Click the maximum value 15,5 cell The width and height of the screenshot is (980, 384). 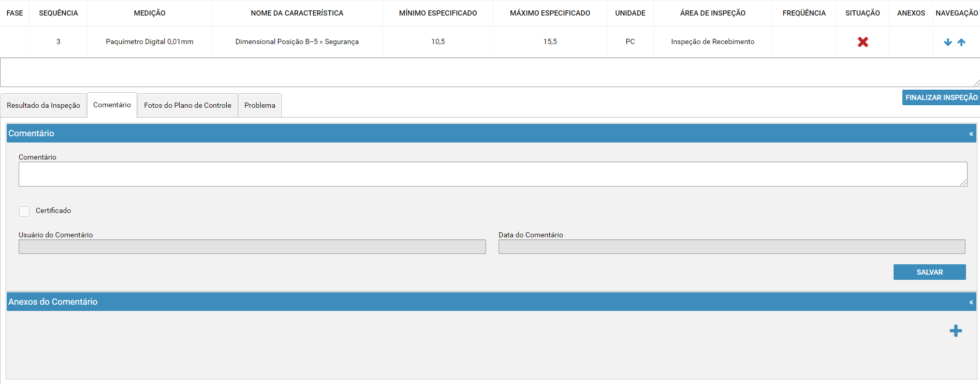550,41
